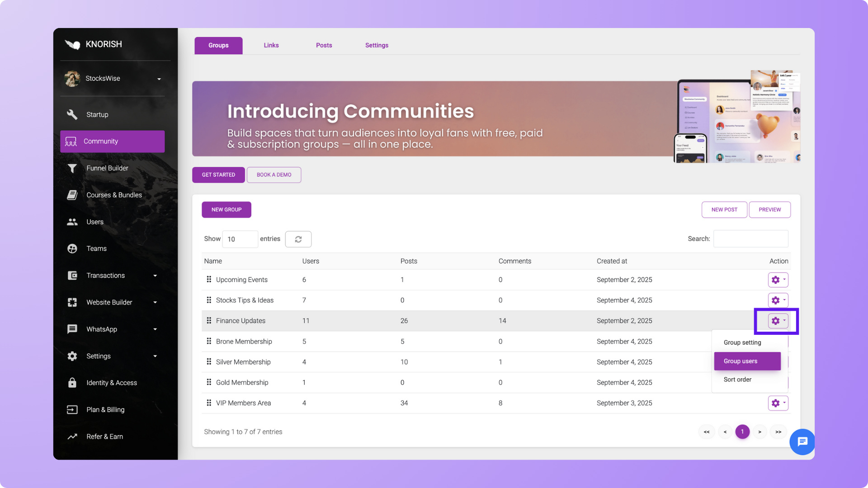Click the Identity & Access lock icon

point(72,383)
